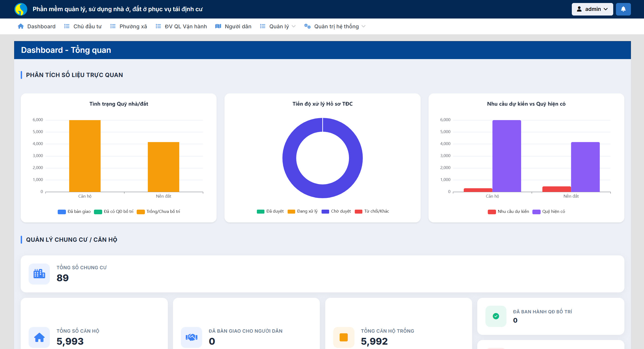Open the admin user dropdown
Screen dimensions: 644x349
tap(592, 9)
